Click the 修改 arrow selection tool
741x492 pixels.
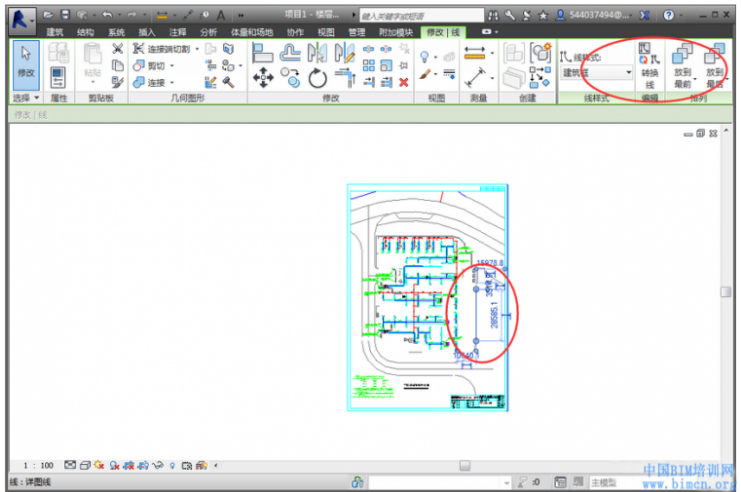26,65
